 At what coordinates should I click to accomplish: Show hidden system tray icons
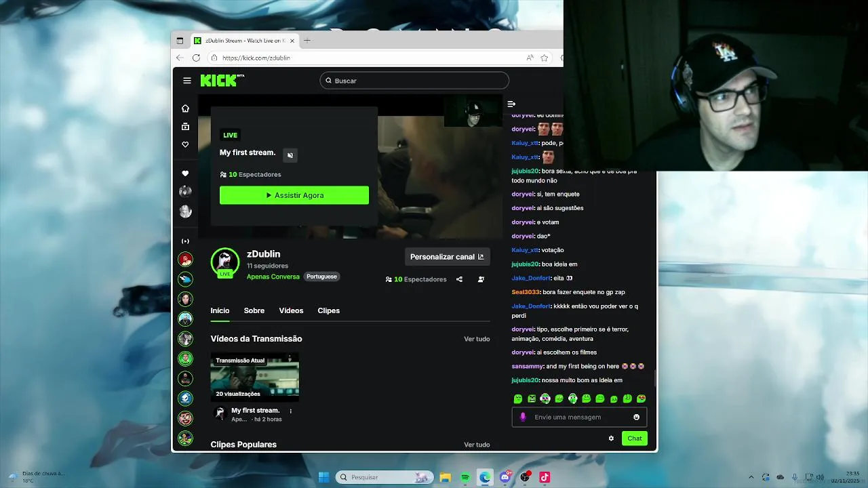(x=751, y=477)
